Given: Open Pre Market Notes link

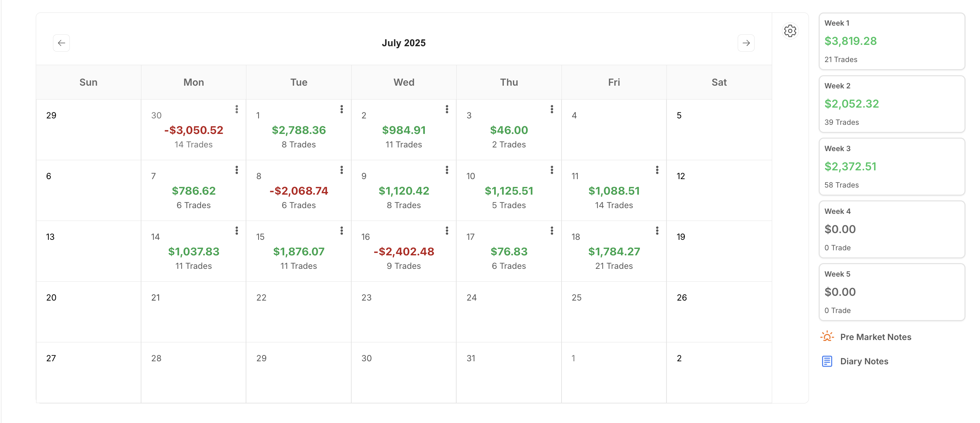Looking at the screenshot, I should tap(875, 337).
